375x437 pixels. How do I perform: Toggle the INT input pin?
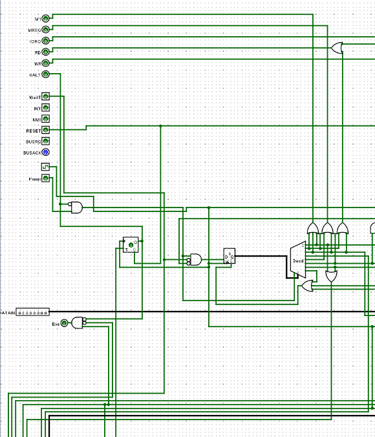point(46,108)
